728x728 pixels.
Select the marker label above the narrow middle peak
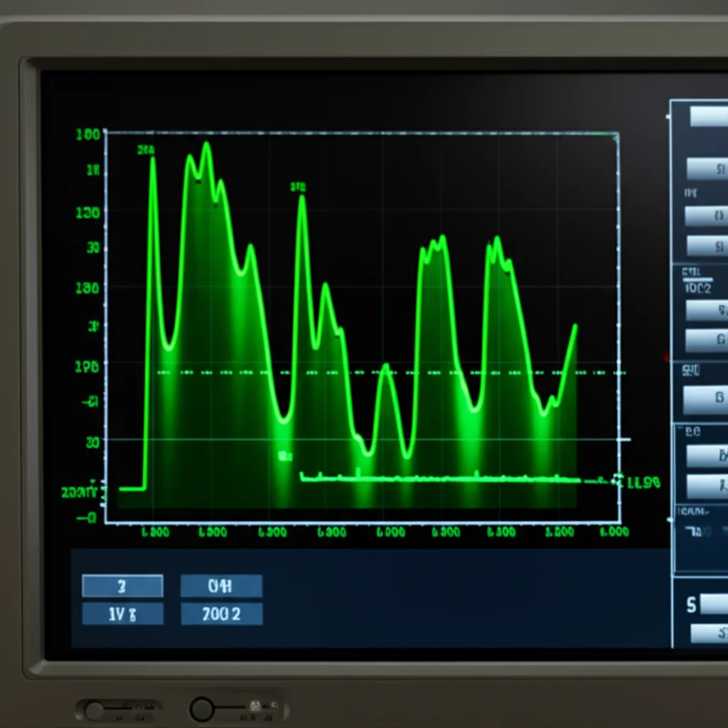tap(298, 187)
